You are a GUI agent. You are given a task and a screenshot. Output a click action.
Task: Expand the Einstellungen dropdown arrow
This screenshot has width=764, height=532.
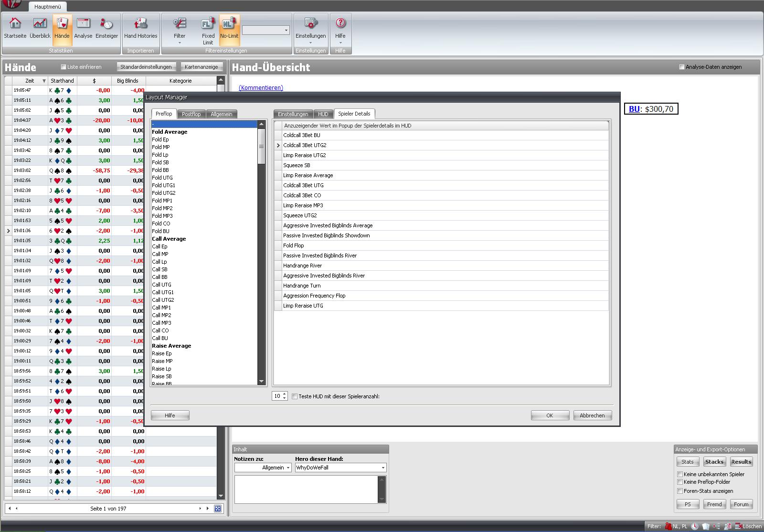(310, 43)
